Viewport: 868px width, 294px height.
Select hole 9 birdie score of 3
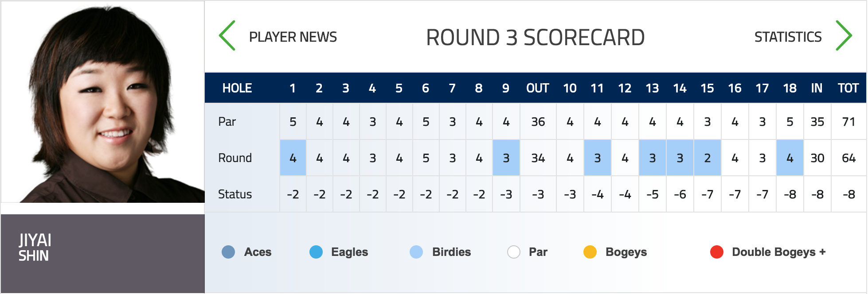pos(506,158)
